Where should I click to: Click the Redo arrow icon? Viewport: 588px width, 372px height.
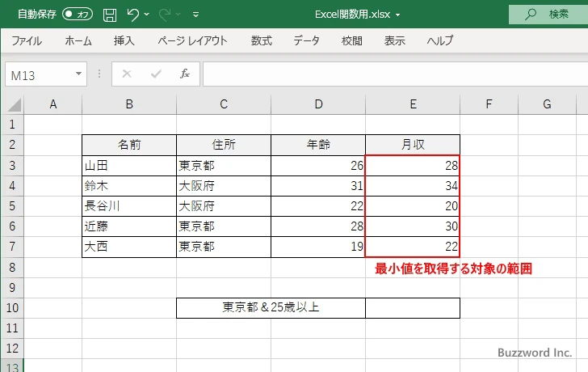[x=164, y=15]
